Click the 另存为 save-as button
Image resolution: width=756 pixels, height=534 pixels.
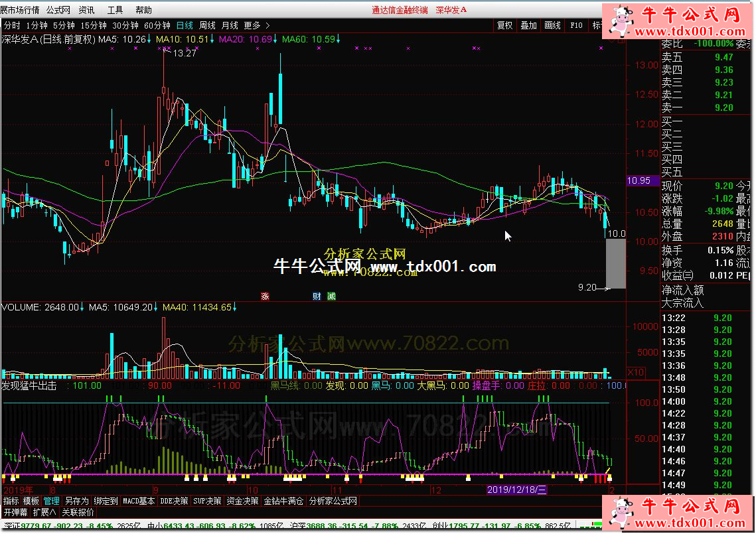pos(77,501)
